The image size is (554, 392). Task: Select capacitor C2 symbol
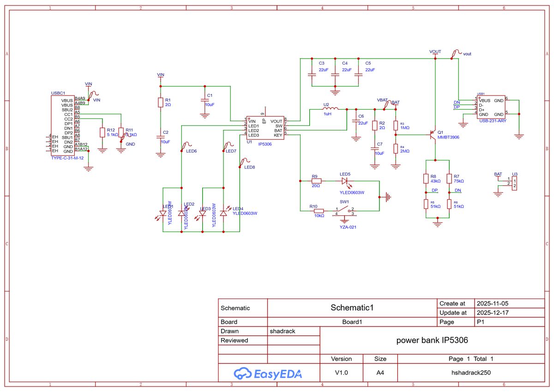[x=161, y=137]
